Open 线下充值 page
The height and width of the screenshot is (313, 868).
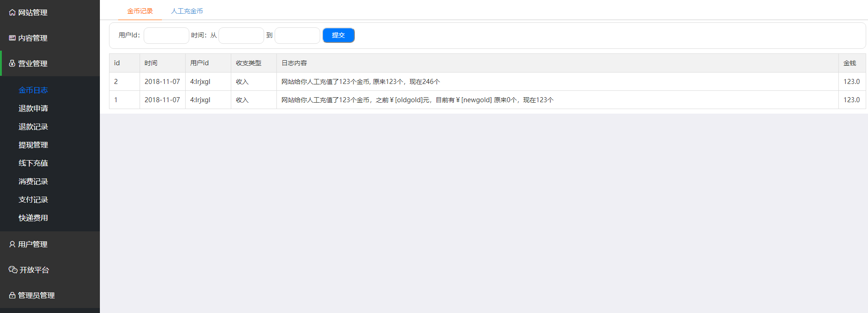[x=33, y=163]
